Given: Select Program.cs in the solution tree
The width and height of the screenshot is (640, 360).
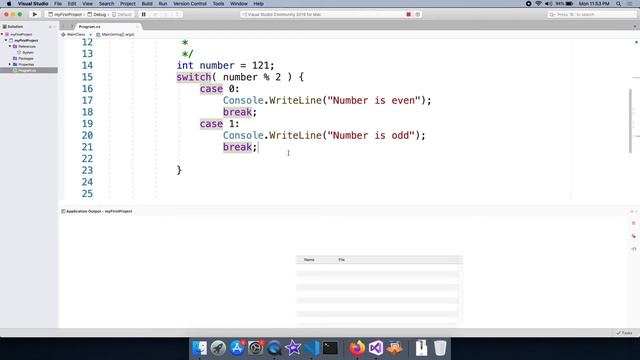Looking at the screenshot, I should tap(29, 70).
